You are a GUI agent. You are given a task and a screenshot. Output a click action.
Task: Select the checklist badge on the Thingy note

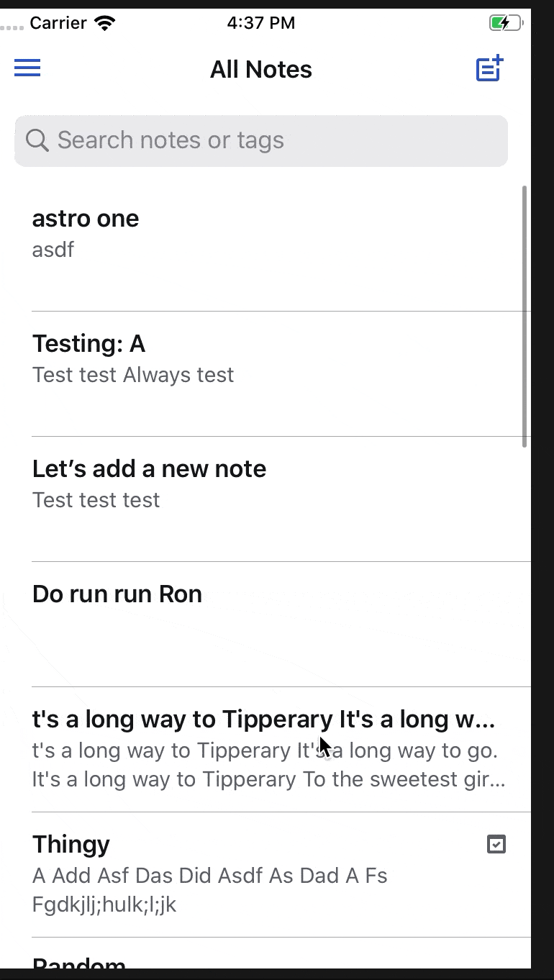(496, 844)
